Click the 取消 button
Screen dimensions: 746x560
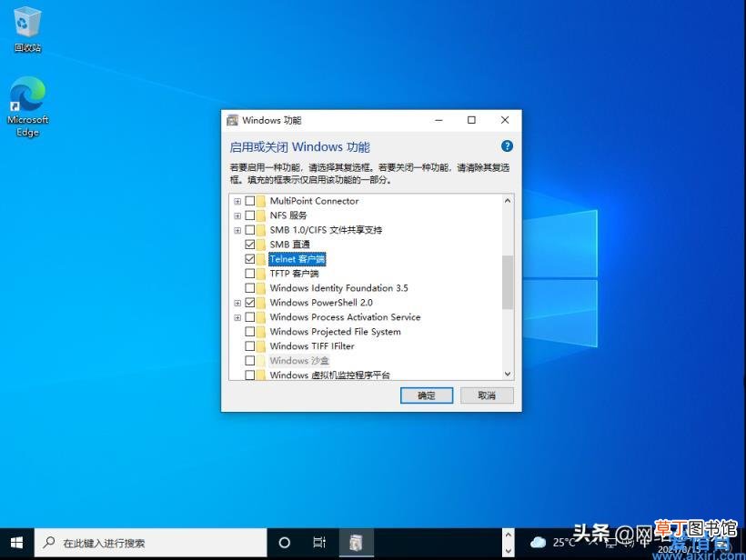[x=487, y=395]
